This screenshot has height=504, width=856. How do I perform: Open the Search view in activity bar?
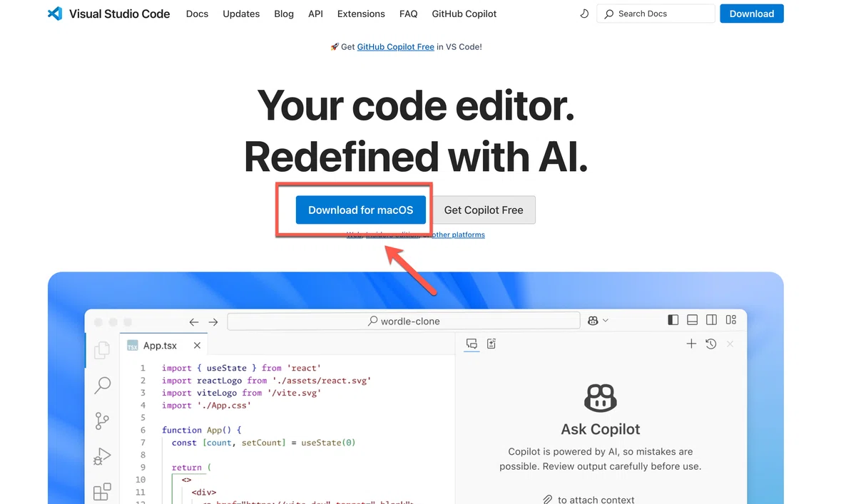103,386
